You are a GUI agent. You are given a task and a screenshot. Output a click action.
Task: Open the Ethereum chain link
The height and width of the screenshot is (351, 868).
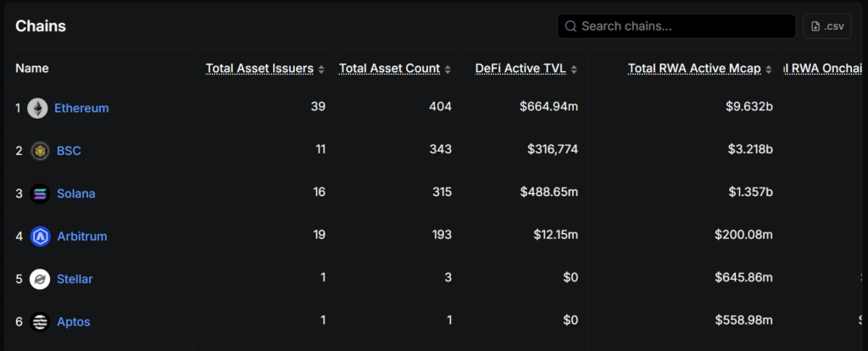[x=81, y=108]
